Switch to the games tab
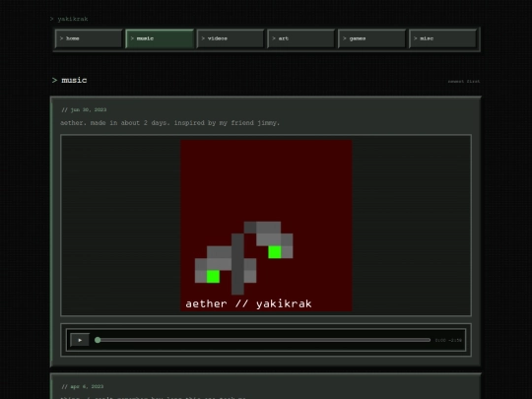 click(x=371, y=38)
